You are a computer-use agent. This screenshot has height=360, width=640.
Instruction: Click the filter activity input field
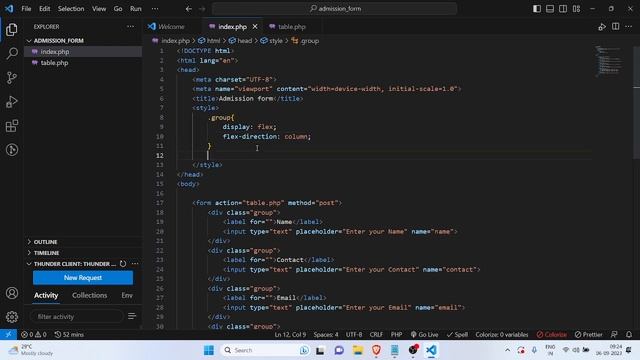(77, 316)
